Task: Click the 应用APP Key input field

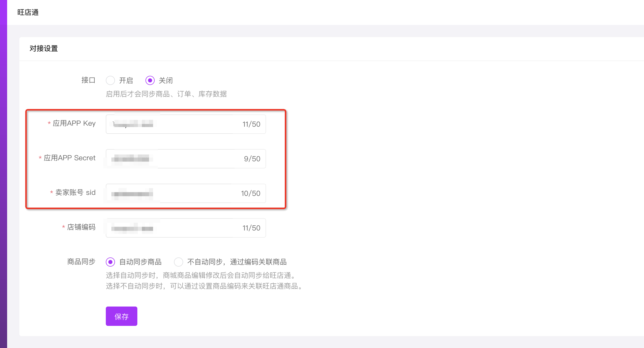Action: [186, 124]
